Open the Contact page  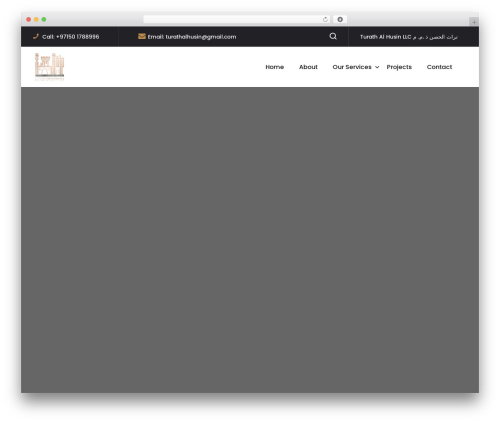(439, 67)
